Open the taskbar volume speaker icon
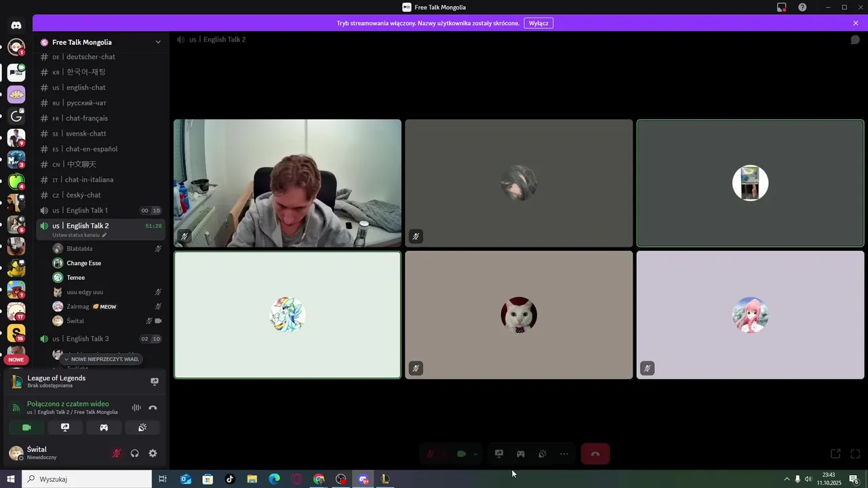Image resolution: width=868 pixels, height=488 pixels. 808,479
